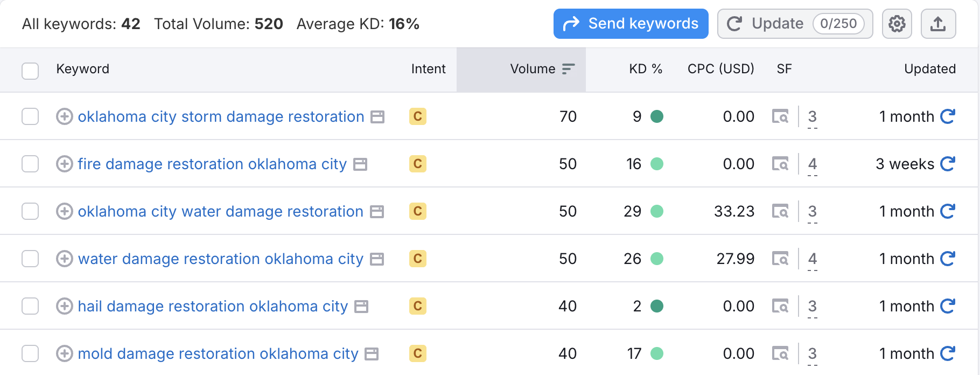Refresh data for water damage restoration oklahoma city
980x375 pixels.
(948, 259)
